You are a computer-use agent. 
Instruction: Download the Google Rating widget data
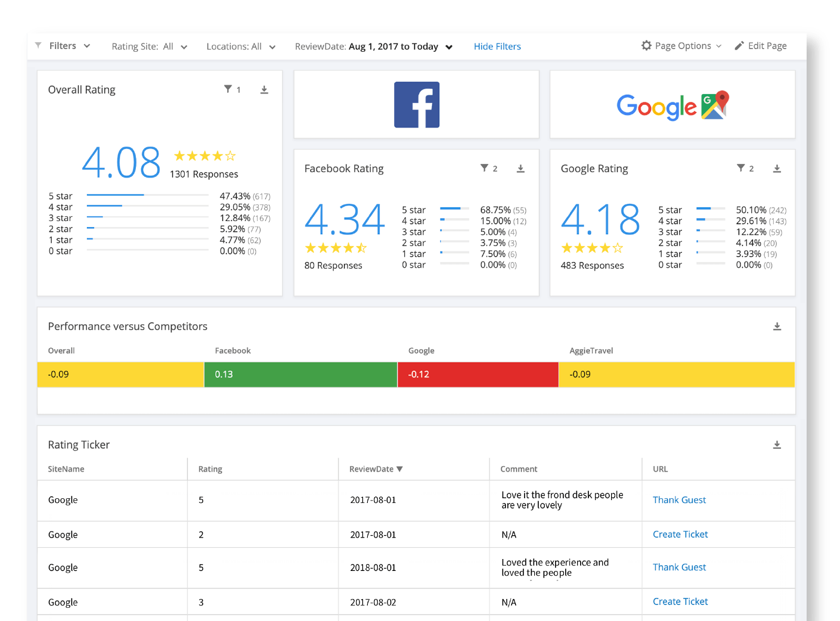coord(777,169)
